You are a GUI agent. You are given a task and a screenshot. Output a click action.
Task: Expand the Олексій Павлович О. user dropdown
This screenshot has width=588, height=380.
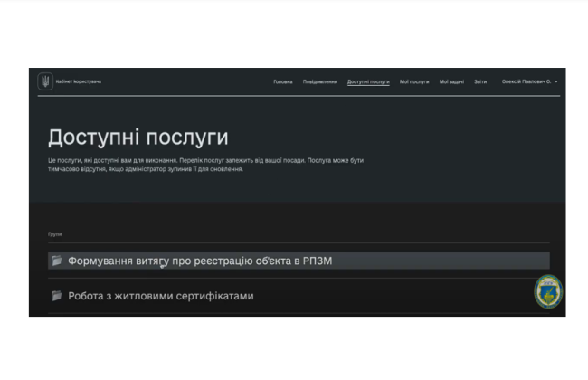(529, 81)
